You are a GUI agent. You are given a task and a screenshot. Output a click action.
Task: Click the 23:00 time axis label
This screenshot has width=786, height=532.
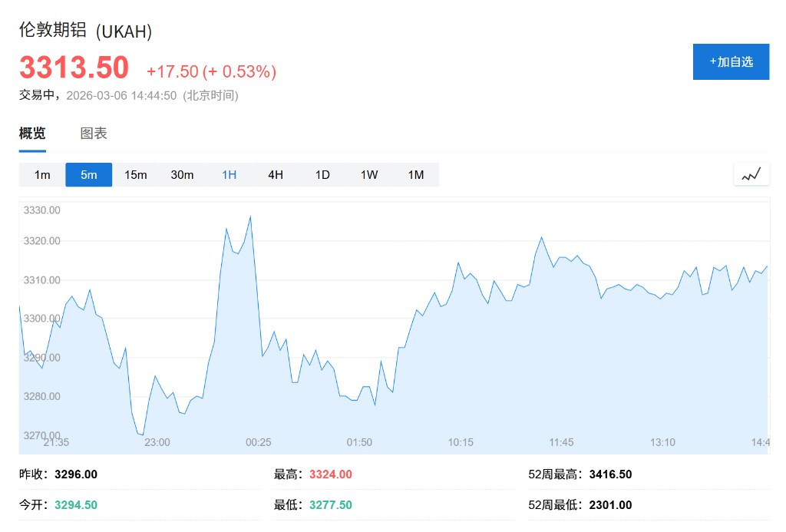[157, 442]
